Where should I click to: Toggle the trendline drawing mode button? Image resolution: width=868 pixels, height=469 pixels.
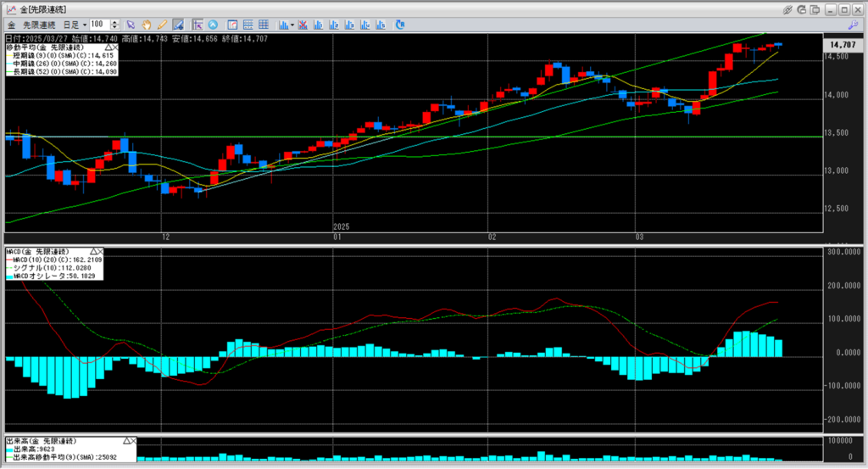click(178, 25)
